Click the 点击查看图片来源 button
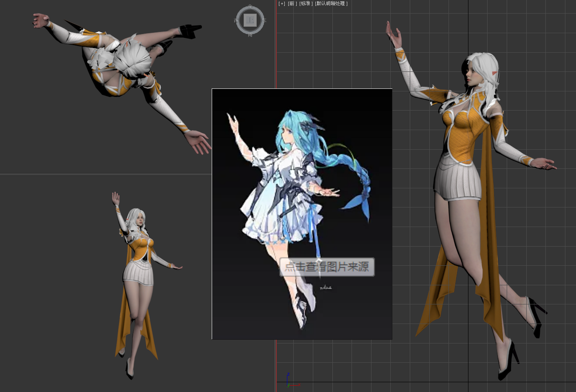Image resolution: width=576 pixels, height=392 pixels. click(327, 267)
